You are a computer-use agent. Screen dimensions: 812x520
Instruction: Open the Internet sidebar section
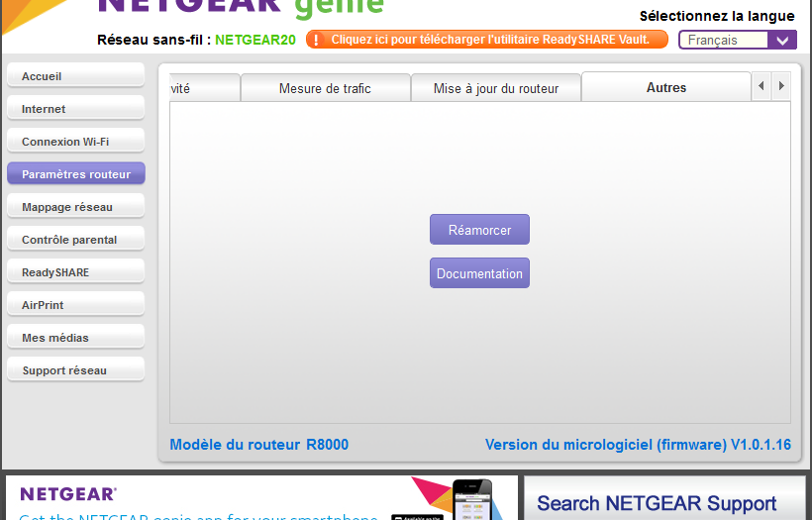point(75,109)
